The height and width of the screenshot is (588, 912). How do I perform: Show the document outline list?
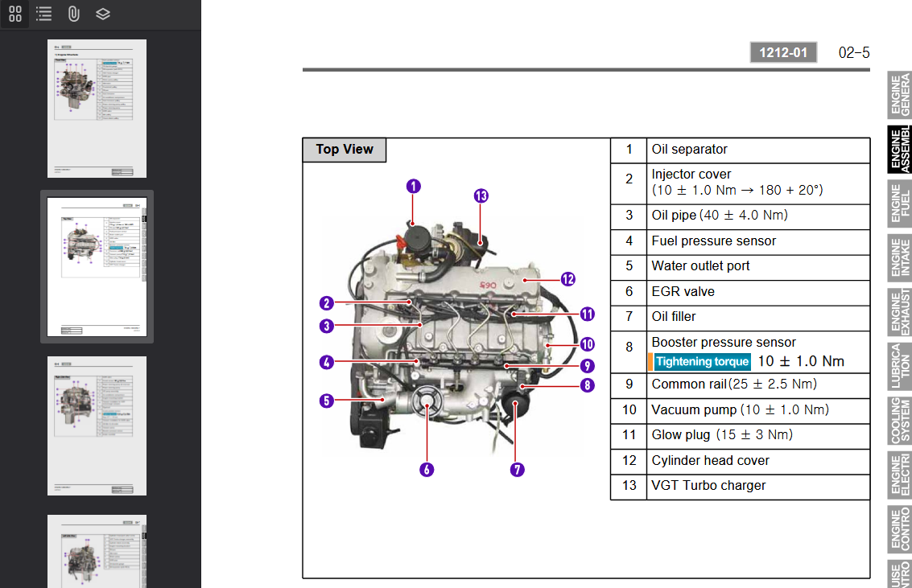tap(43, 14)
